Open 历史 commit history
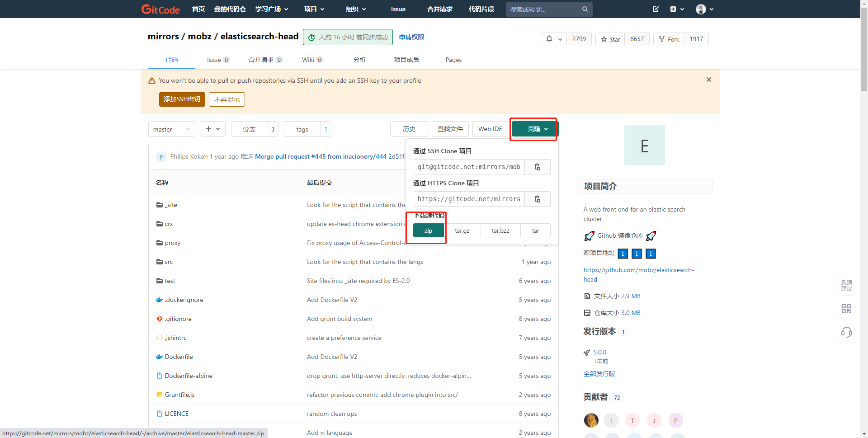The width and height of the screenshot is (868, 438). pyautogui.click(x=409, y=129)
